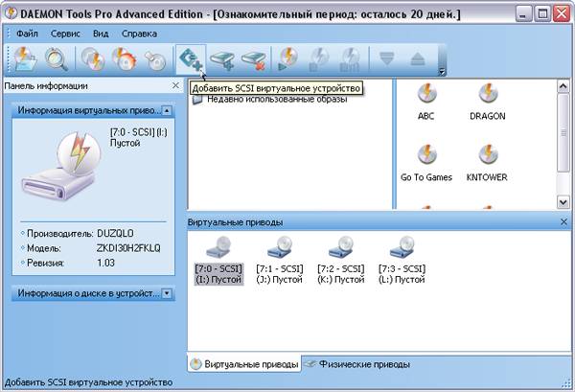Screen dimensions: 575x392
Task: Select virtual drive [7:1 - SCSI] (J:)
Action: click(x=280, y=261)
